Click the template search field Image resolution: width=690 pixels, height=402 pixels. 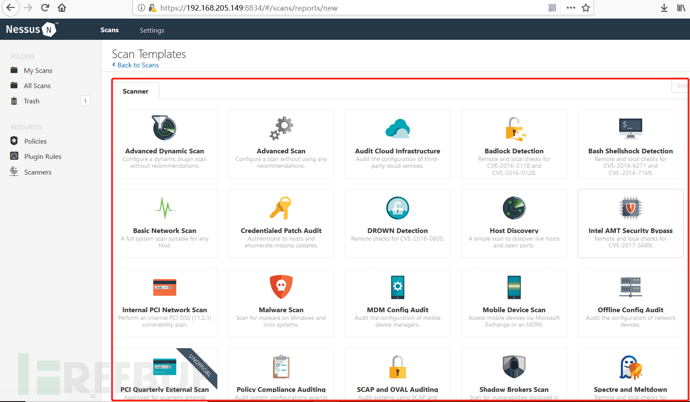click(679, 86)
